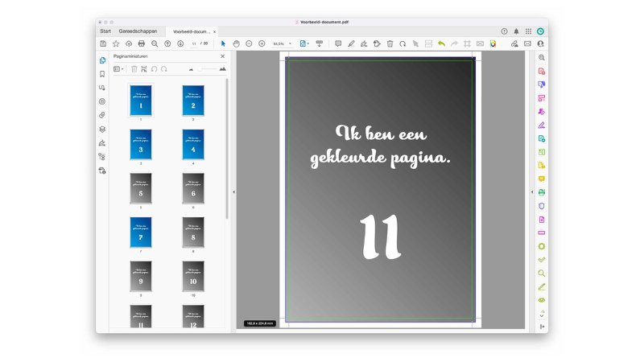Screen dimensions: 644x362
Task: Adjust the thumbnail size slider
Action: [200, 69]
